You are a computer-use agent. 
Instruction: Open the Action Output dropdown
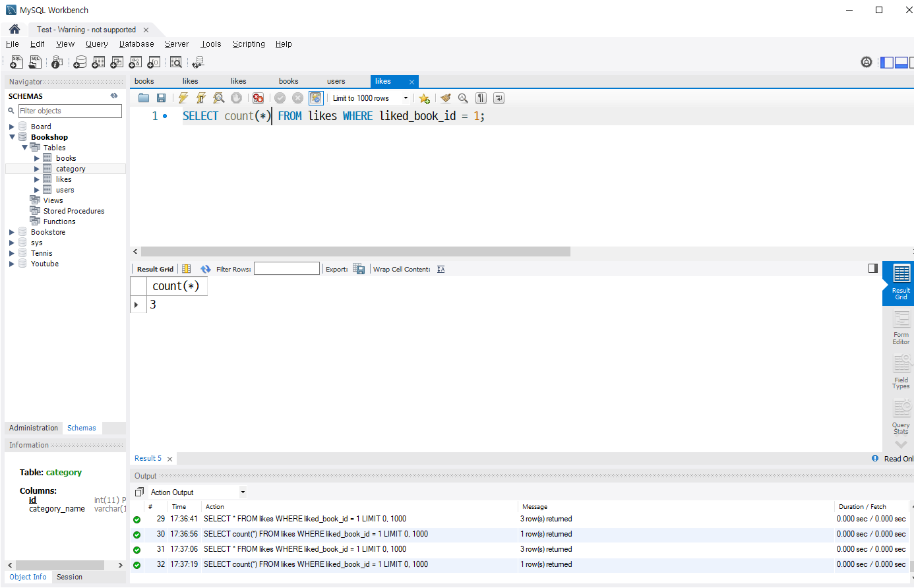(x=197, y=492)
